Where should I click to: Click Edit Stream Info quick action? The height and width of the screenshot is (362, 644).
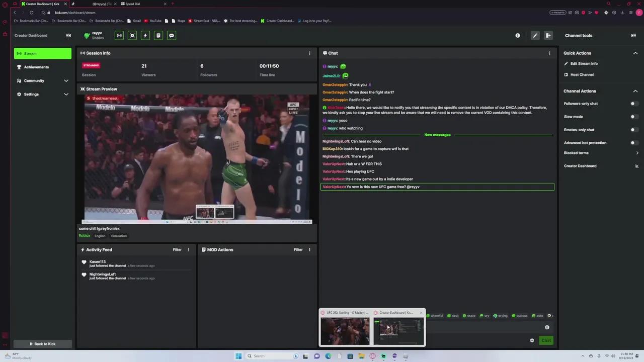pos(581,64)
